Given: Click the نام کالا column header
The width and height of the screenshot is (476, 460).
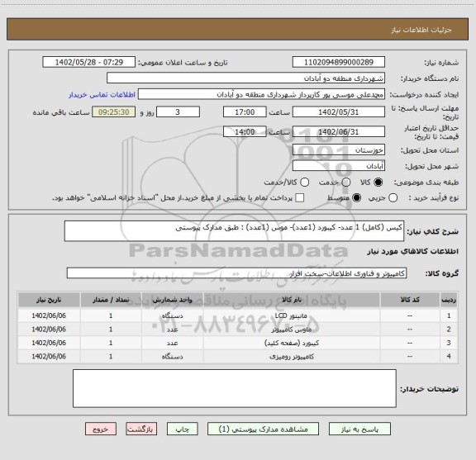Looking at the screenshot, I should pos(292,300).
